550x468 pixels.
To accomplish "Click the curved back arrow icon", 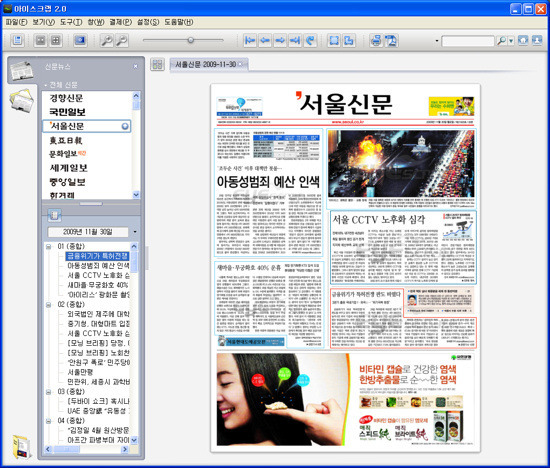I will 310,40.
